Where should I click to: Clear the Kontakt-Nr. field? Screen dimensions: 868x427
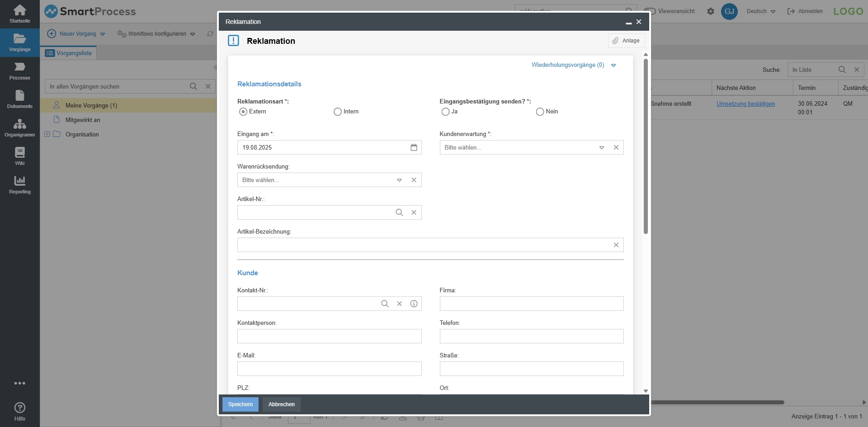(x=399, y=304)
